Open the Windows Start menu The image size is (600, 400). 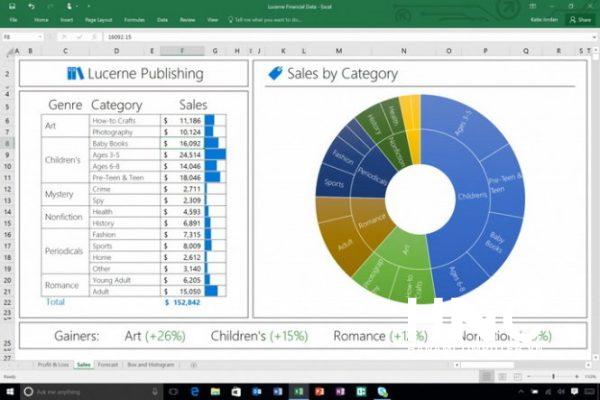tap(8, 390)
